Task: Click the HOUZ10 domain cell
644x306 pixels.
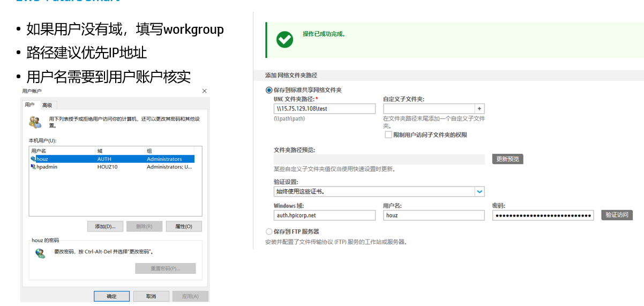Action: [107, 167]
